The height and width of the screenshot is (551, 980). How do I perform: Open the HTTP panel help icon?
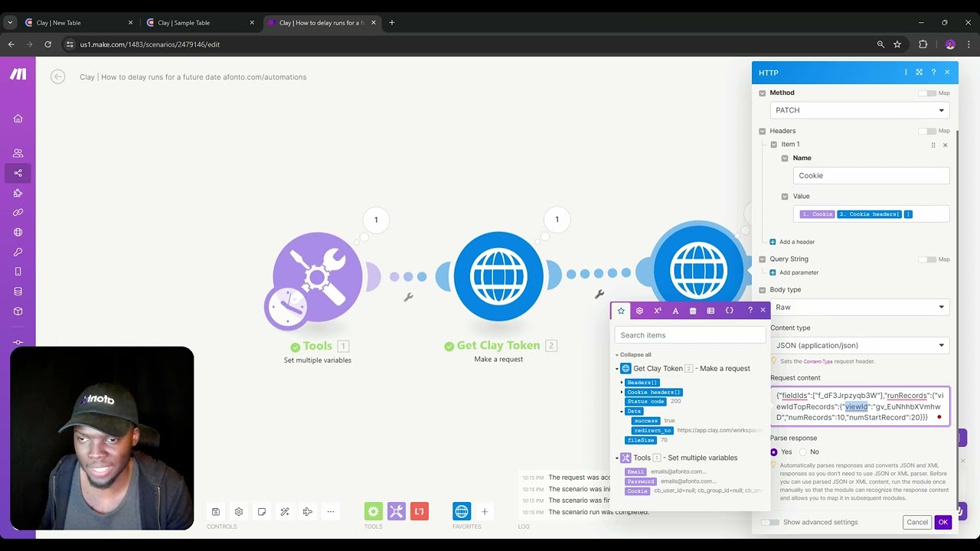(933, 73)
